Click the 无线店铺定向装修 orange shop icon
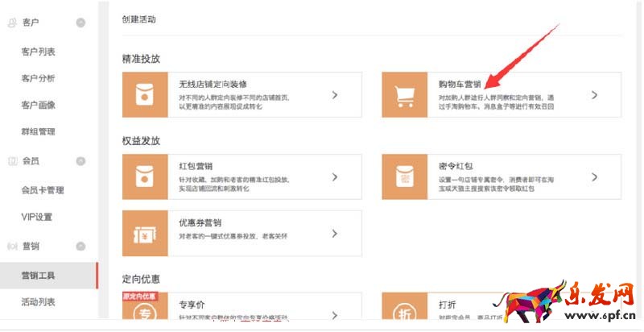The width and height of the screenshot is (644, 332). (x=145, y=95)
